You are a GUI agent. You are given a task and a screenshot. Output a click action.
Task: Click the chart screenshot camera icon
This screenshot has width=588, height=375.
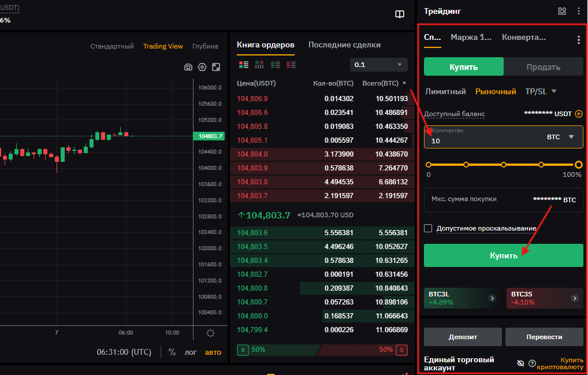(x=188, y=67)
